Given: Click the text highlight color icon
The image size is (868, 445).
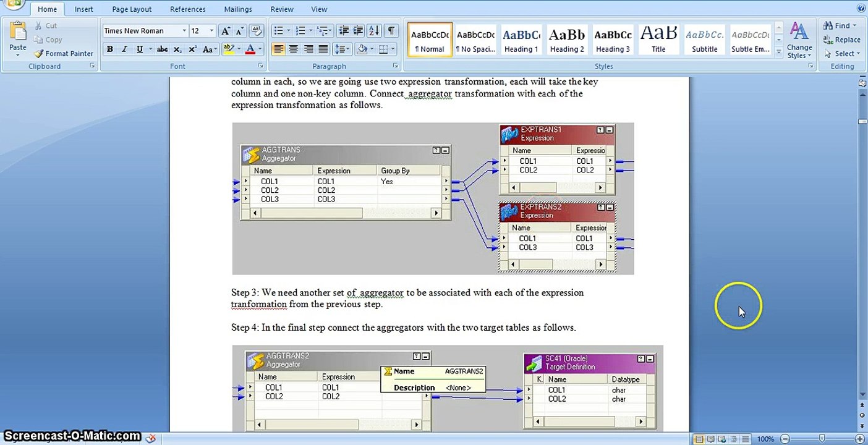Looking at the screenshot, I should (x=228, y=49).
